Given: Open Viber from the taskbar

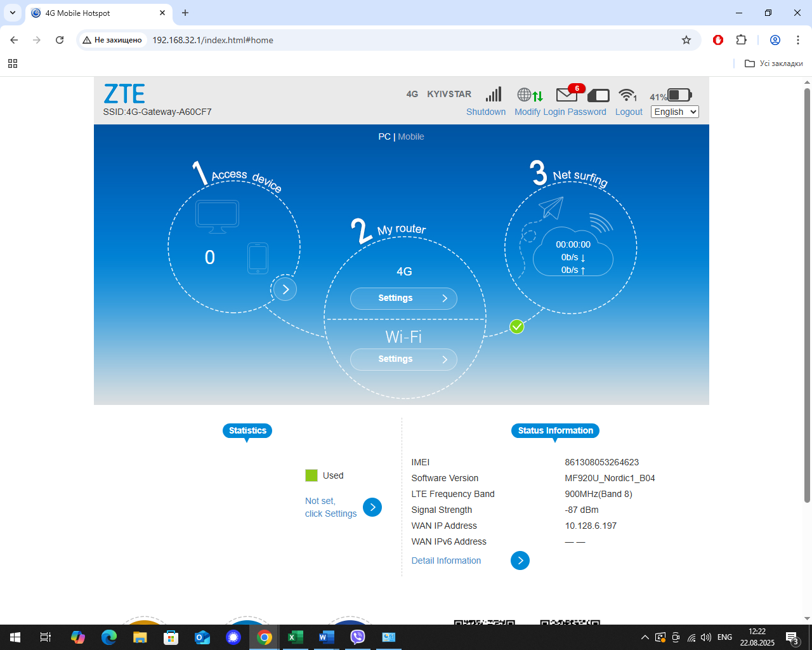Looking at the screenshot, I should [357, 637].
